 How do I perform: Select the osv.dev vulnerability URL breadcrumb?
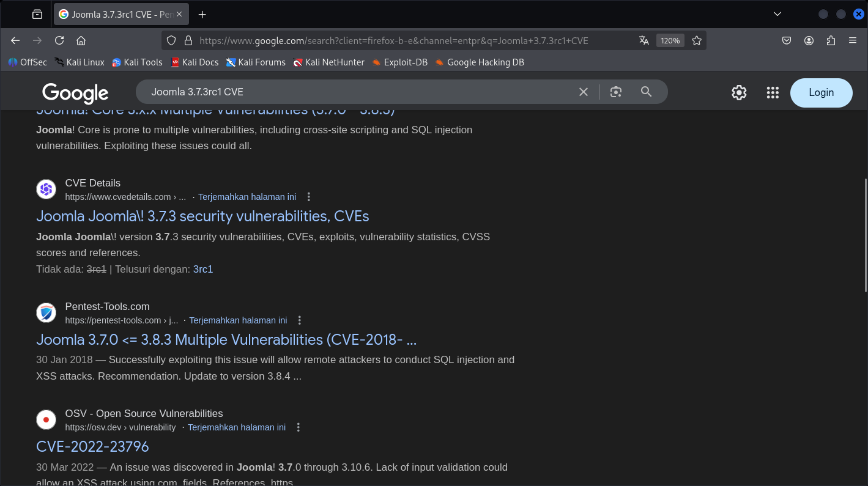tap(120, 427)
